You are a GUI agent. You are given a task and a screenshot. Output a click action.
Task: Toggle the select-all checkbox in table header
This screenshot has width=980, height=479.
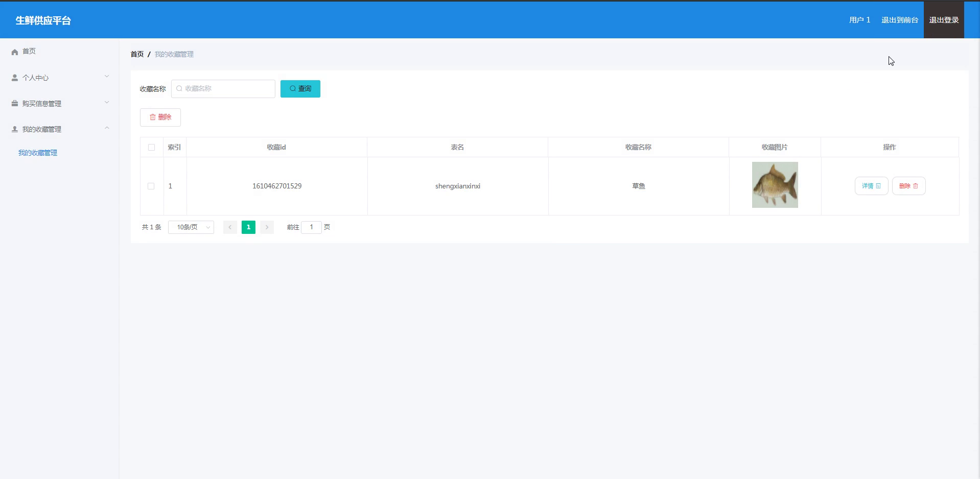point(151,147)
